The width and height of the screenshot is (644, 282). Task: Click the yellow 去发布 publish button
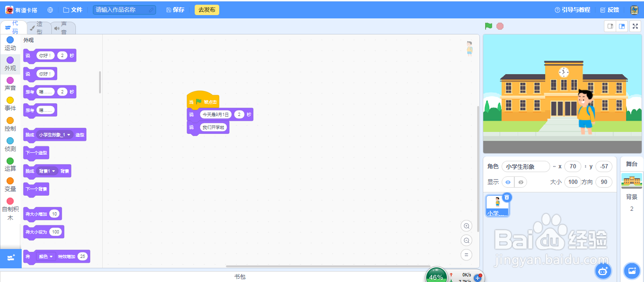click(206, 9)
